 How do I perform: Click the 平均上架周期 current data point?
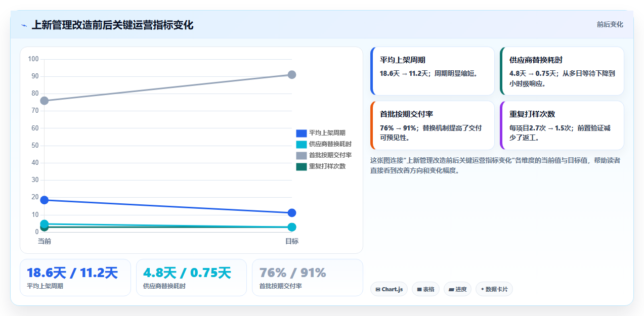pos(45,200)
